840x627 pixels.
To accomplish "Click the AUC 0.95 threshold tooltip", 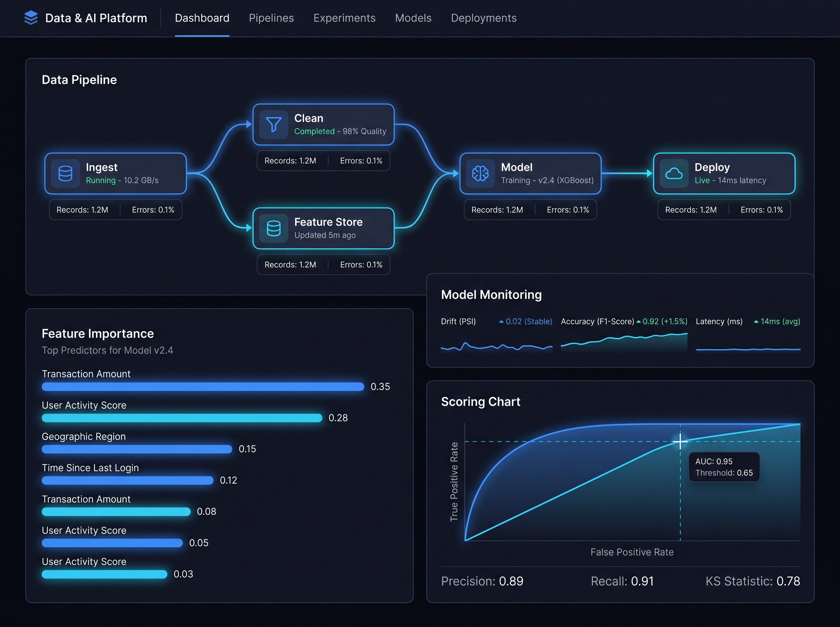I will click(x=724, y=467).
